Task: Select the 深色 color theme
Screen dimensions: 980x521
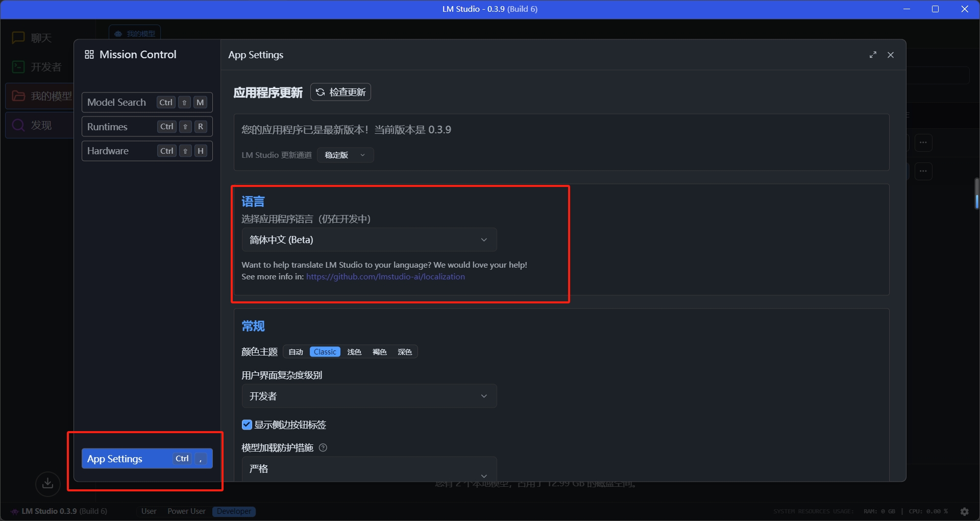Action: (405, 352)
